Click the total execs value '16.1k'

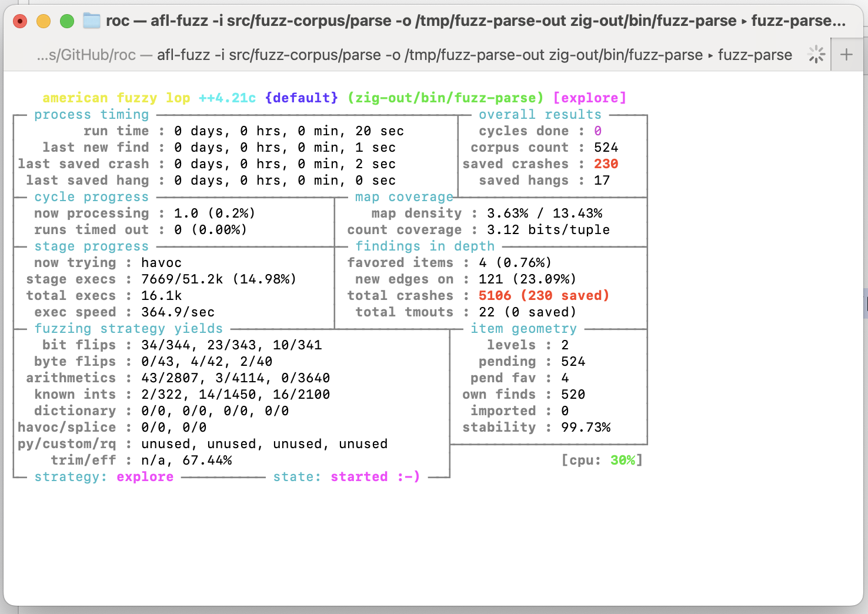point(162,295)
